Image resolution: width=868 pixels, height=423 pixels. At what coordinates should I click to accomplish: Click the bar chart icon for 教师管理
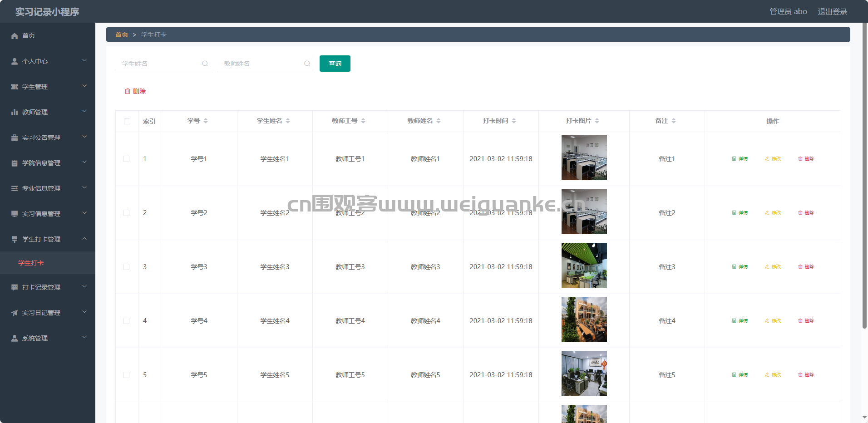tap(15, 112)
